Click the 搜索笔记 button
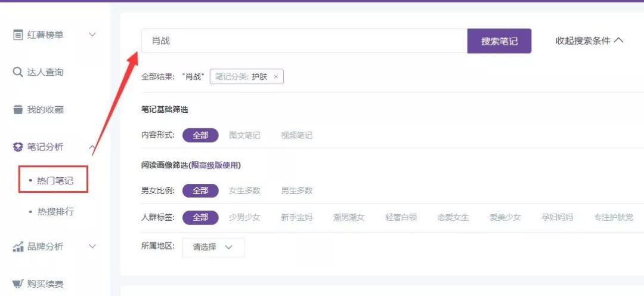 500,41
